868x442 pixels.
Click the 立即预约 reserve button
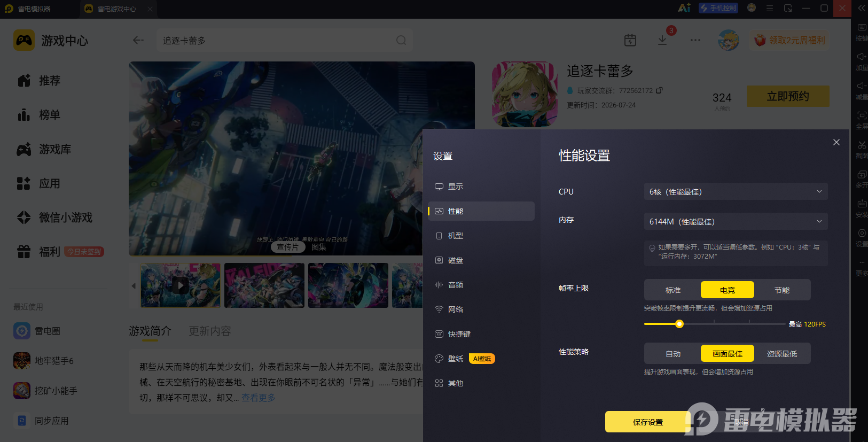pos(788,96)
